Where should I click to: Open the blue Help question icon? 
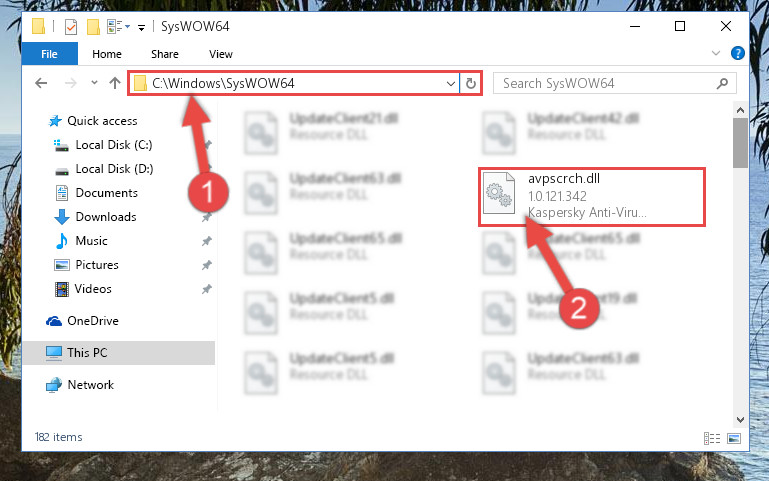738,53
